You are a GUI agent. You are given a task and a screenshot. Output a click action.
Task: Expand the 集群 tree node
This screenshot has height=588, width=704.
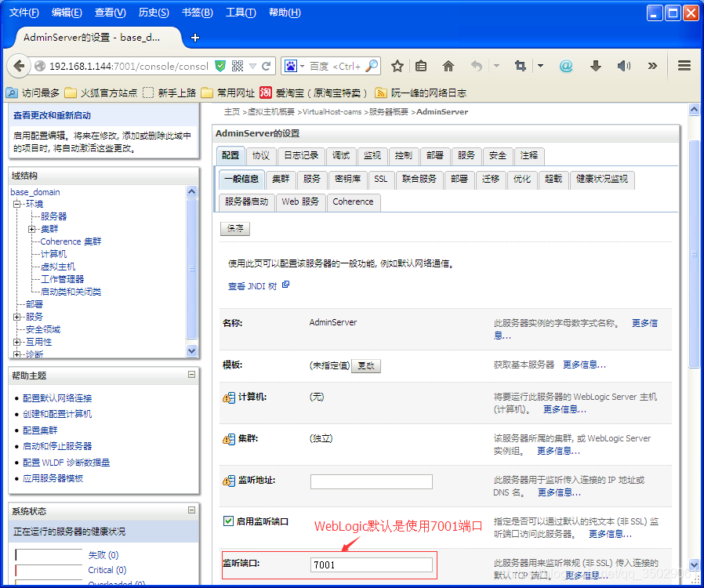(x=32, y=230)
